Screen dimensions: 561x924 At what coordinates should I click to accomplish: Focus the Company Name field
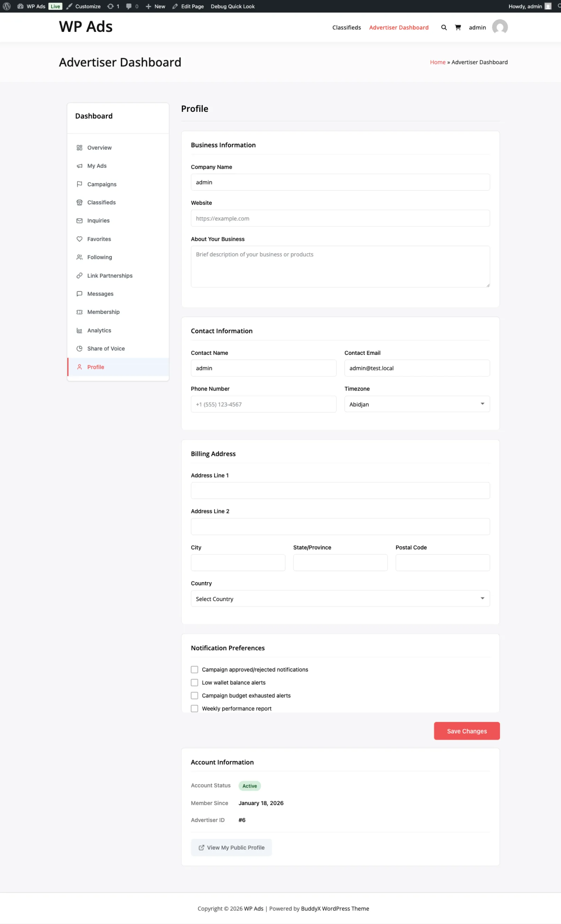340,182
